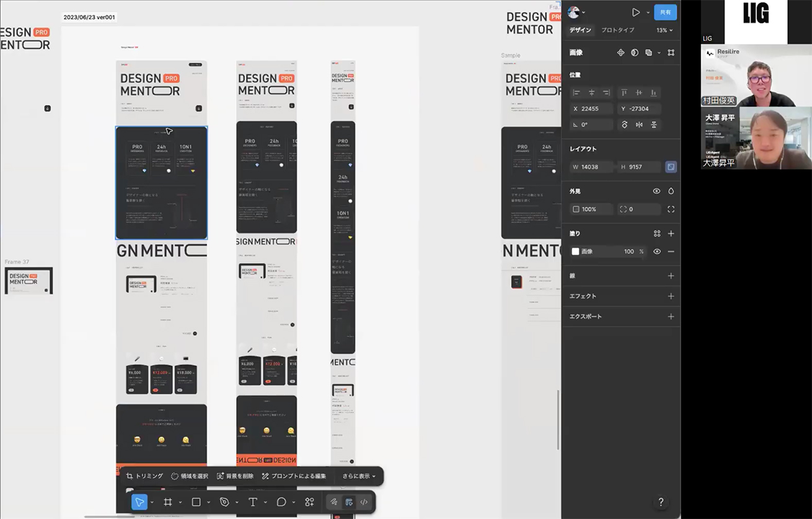Click the 背景を削除 button
This screenshot has width=812, height=519.
point(235,476)
